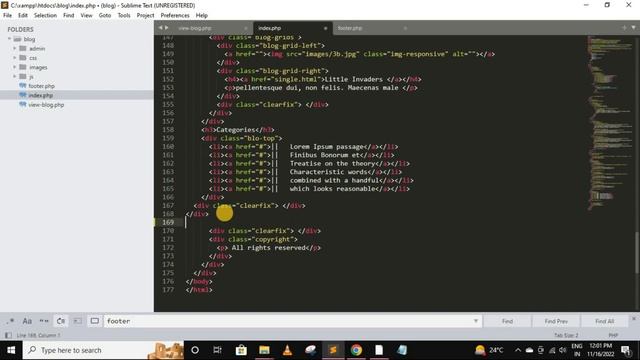Click the editor vertical scrollbar
The image size is (640, 360).
(x=637, y=253)
